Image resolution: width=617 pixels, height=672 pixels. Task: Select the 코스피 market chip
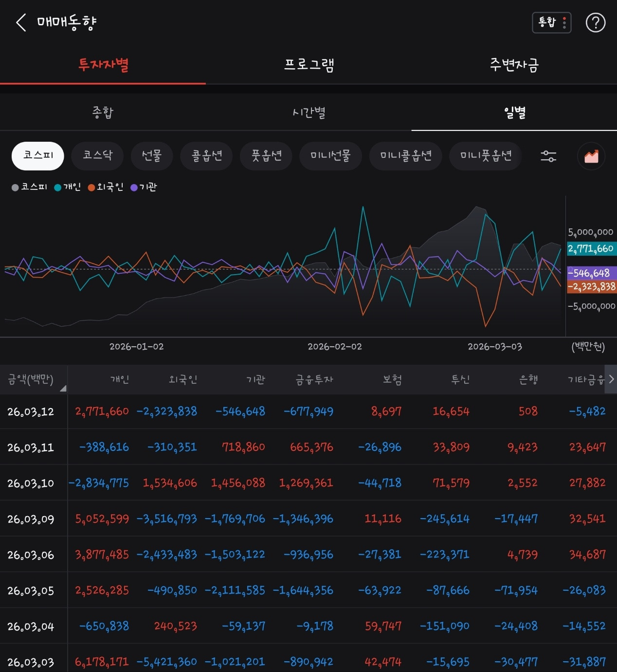(x=38, y=156)
